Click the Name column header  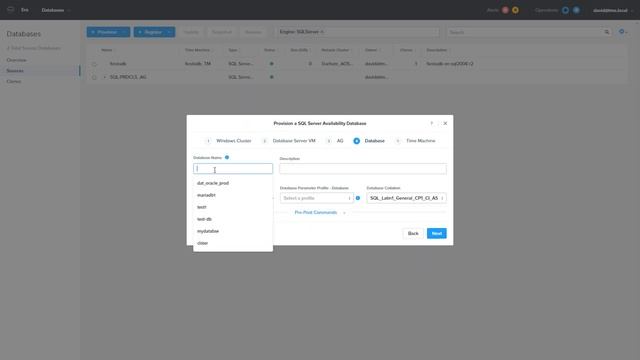click(x=107, y=50)
